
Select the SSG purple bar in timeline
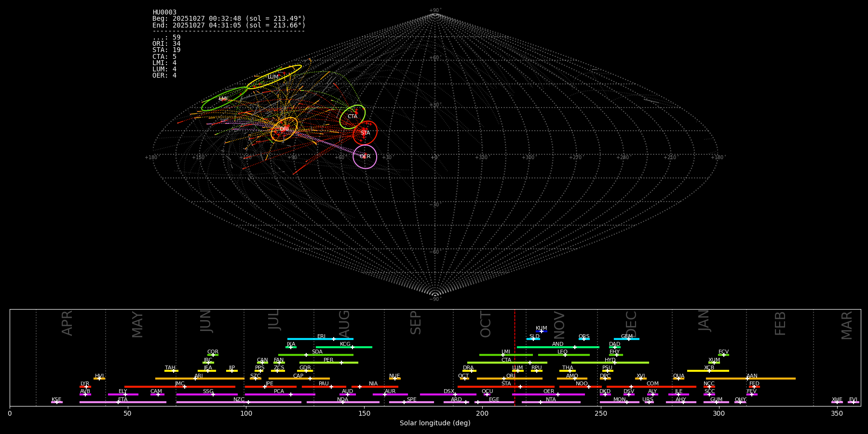point(207,394)
